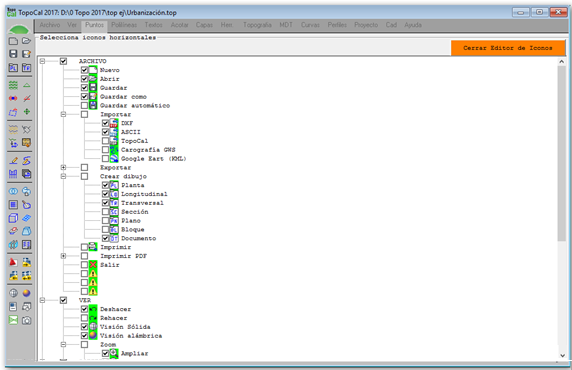This screenshot has height=370, width=572.
Task: Check the Google Eart (KML) checkbox
Action: (105, 158)
